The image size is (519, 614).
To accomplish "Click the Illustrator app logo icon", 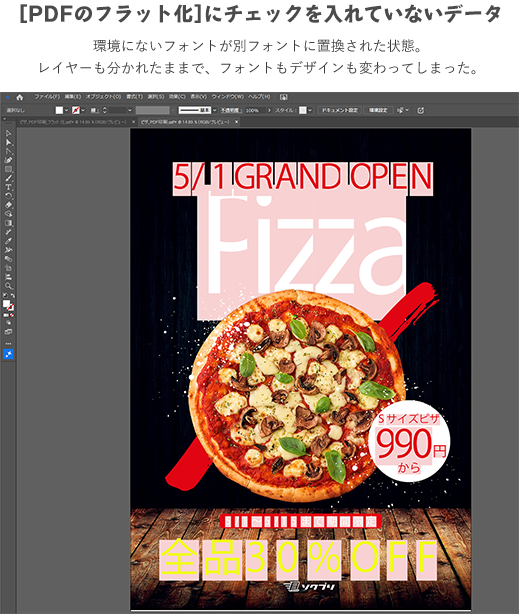I will pyautogui.click(x=7, y=97).
